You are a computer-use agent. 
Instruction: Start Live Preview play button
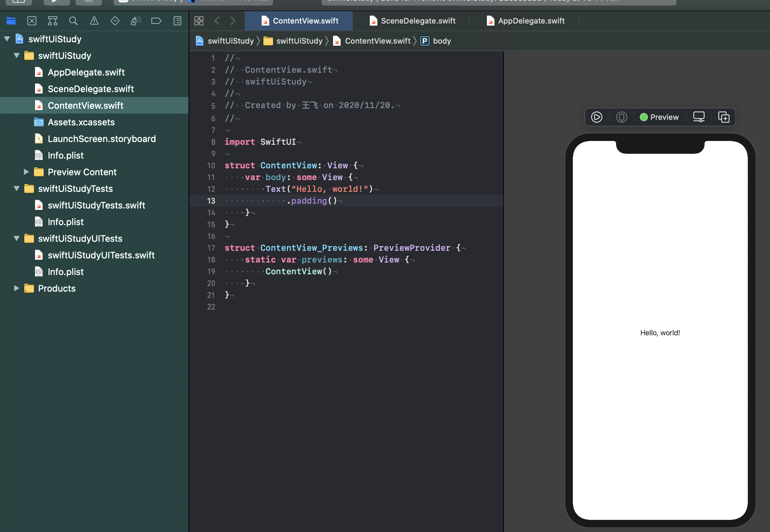click(597, 117)
